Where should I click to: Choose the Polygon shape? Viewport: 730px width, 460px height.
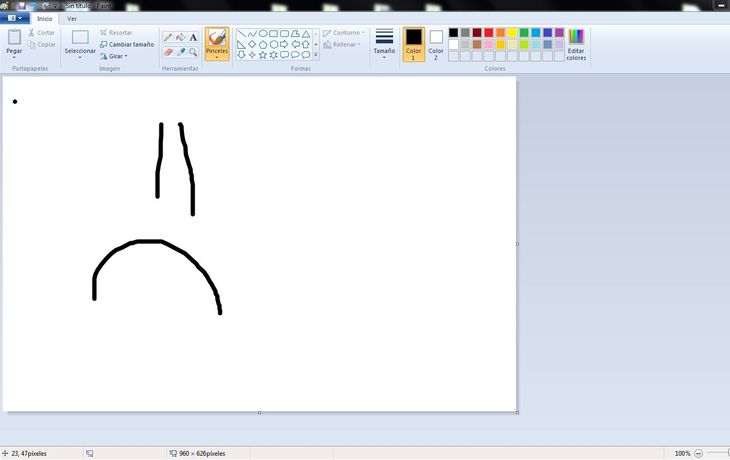click(295, 34)
